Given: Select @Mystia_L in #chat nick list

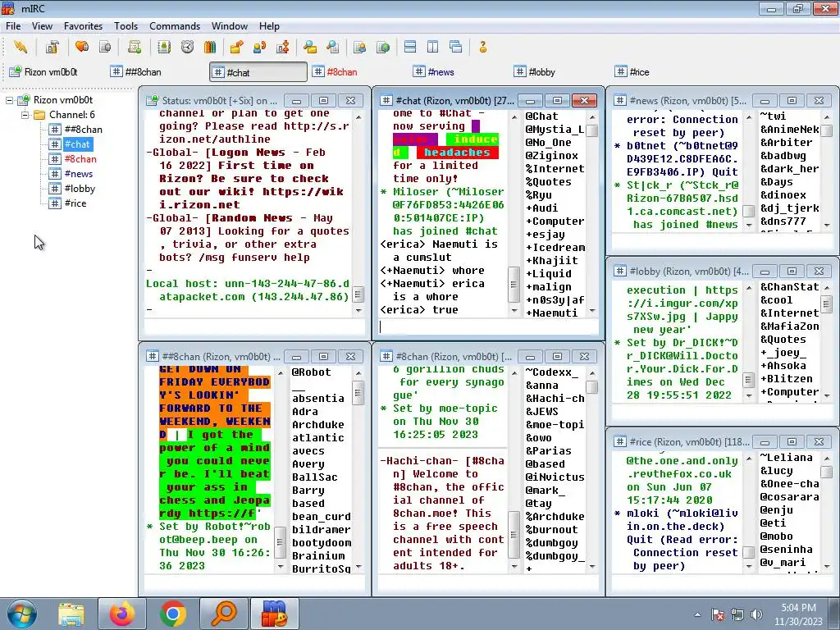Looking at the screenshot, I should [x=555, y=129].
